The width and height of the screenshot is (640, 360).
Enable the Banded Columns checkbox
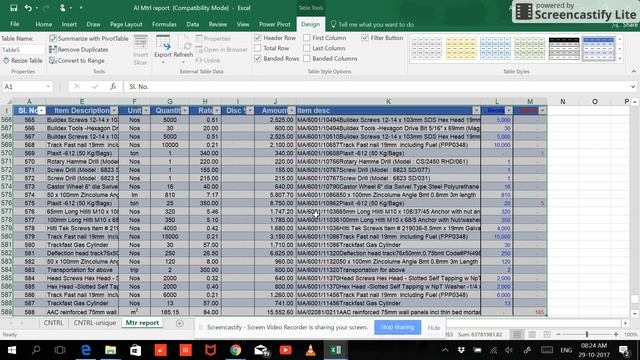[x=307, y=59]
